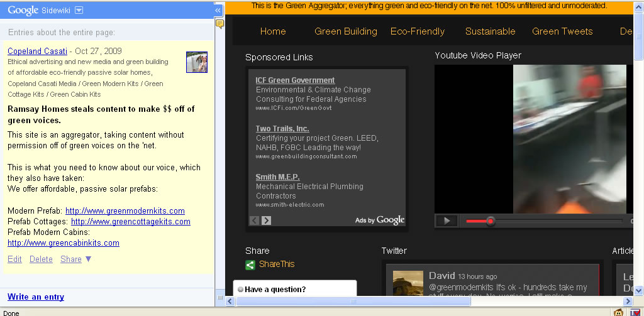Viewport: 644px width, 316px height.
Task: Click the Ramsay Homes entry title
Action: (101, 115)
